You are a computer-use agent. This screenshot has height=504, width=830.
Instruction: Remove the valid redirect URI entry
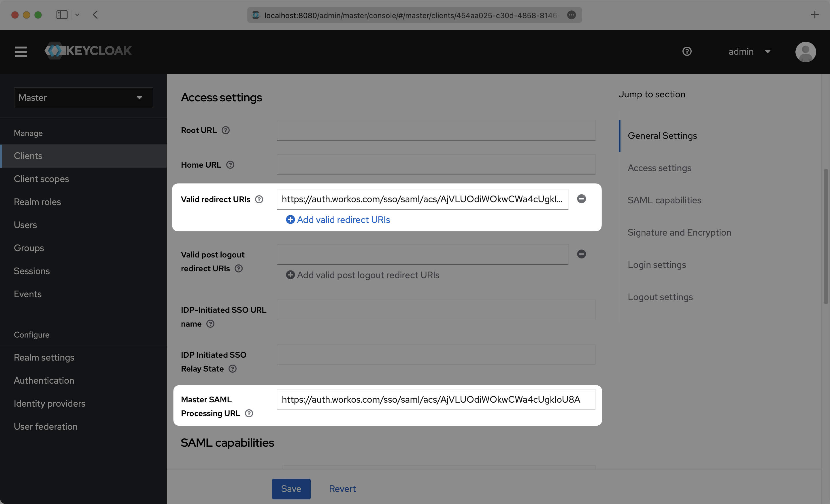[581, 199]
